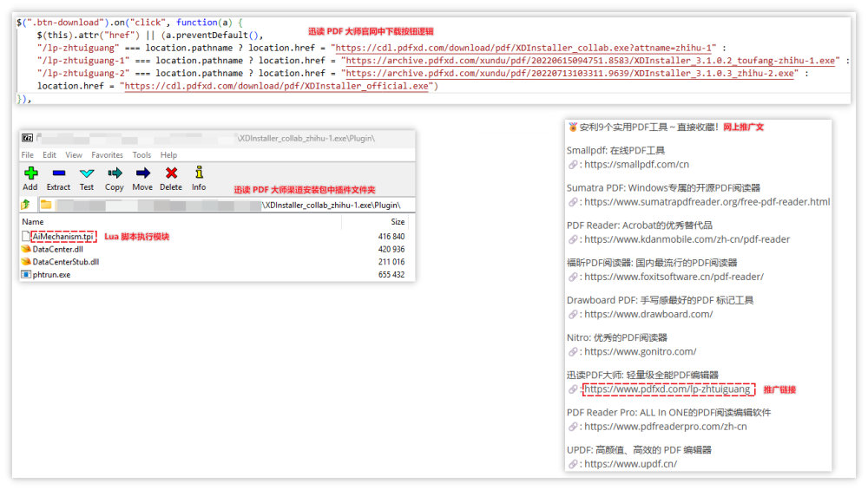Click link icon beside drawboard URL

click(573, 315)
